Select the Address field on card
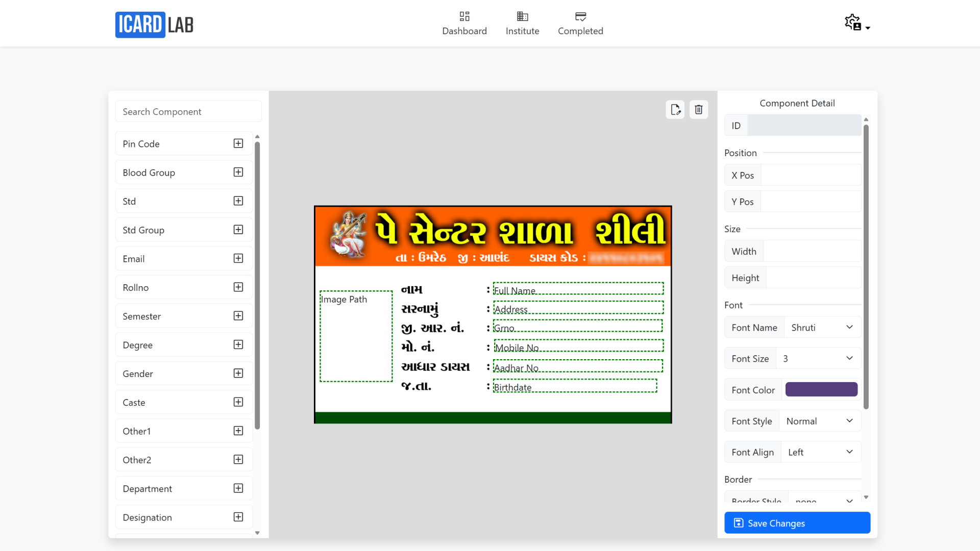Viewport: 980px width, 551px height. pyautogui.click(x=578, y=307)
